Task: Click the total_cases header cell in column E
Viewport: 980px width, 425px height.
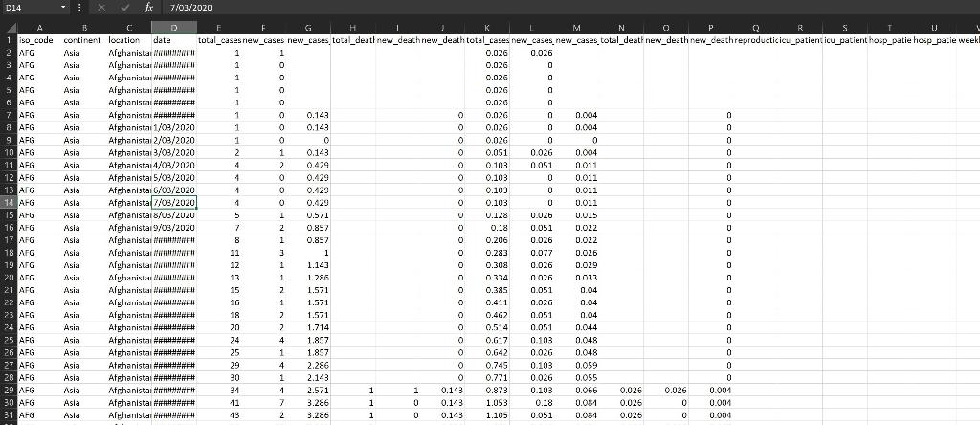Action: click(x=219, y=40)
